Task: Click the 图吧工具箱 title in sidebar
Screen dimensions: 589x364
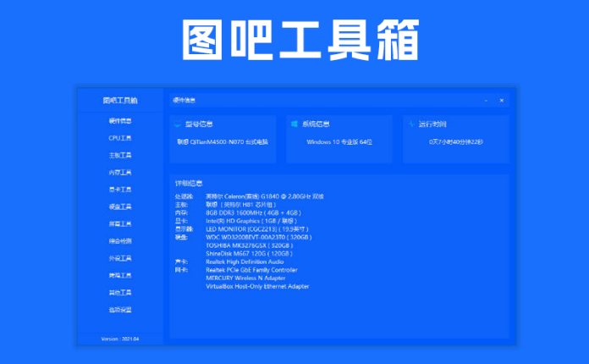Action: tap(120, 101)
